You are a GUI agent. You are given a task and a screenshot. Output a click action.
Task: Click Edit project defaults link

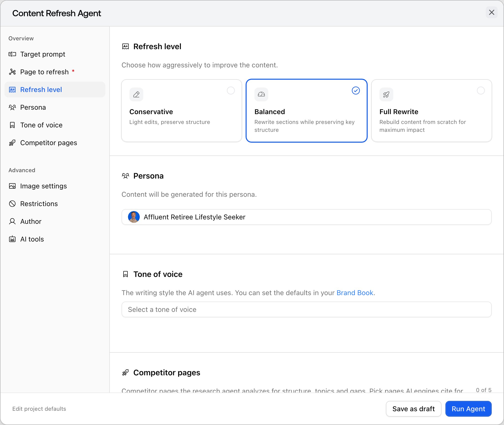click(x=39, y=409)
